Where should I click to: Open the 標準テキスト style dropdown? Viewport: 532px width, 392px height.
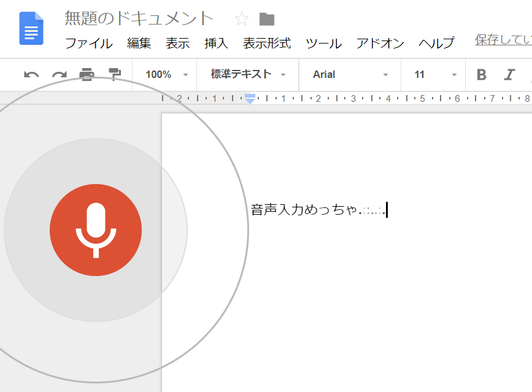[x=248, y=74]
